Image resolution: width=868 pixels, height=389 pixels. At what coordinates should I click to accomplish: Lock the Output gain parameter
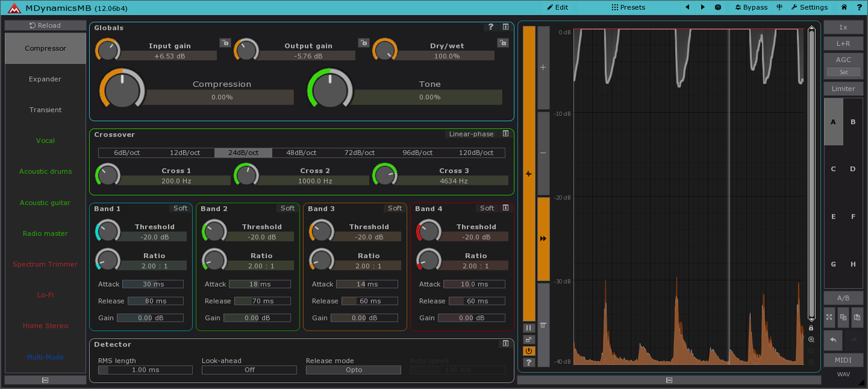point(363,43)
